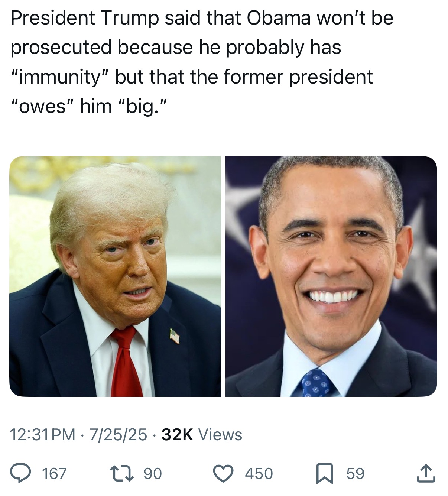
Task: Open the 90 reposts count
Action: pyautogui.click(x=153, y=474)
